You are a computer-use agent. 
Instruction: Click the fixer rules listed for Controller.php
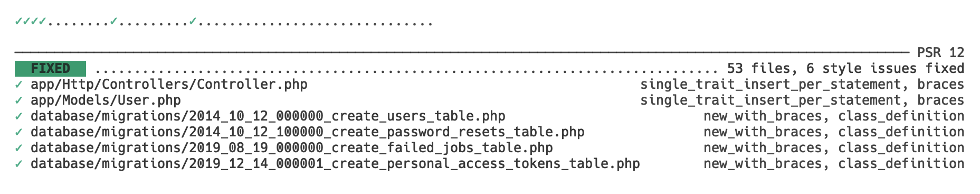pos(803,85)
